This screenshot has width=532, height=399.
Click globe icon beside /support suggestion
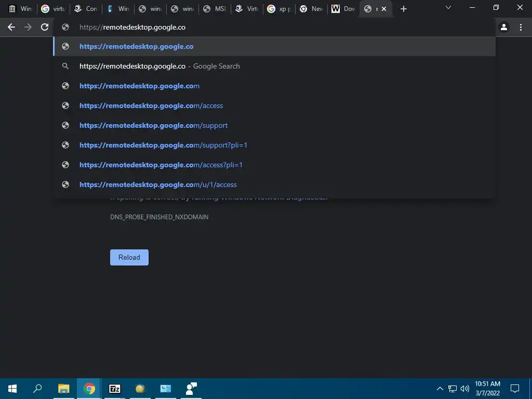(x=65, y=125)
